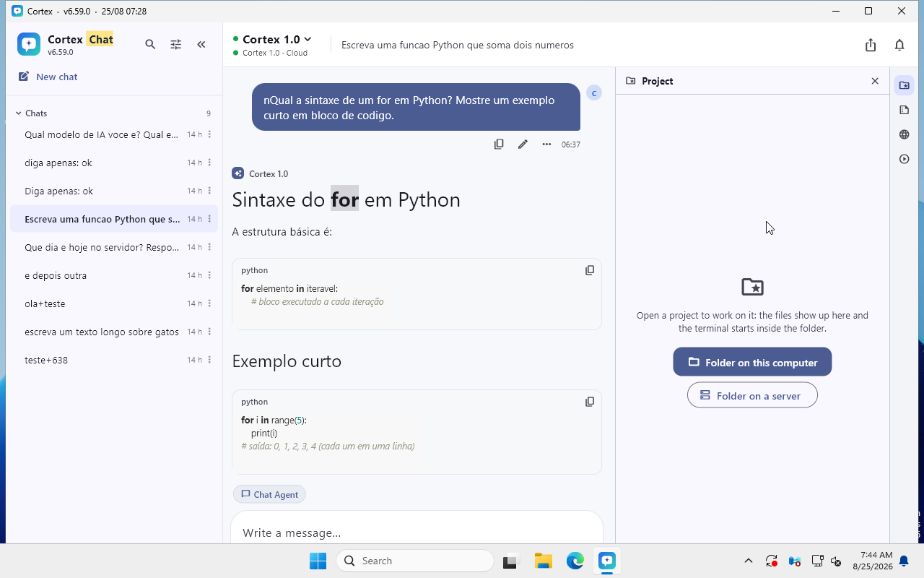Open Windows Start menu
The image size is (924, 578).
pos(318,561)
